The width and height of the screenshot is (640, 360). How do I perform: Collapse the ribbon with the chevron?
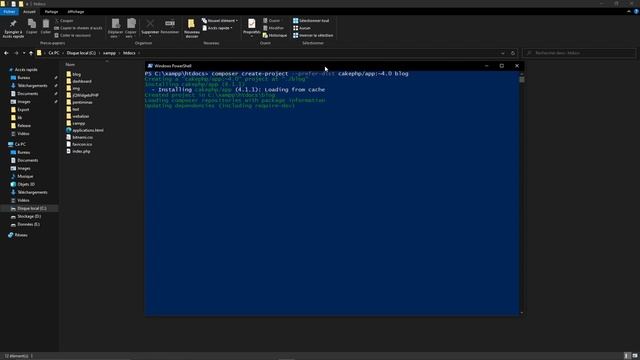pyautogui.click(x=629, y=12)
